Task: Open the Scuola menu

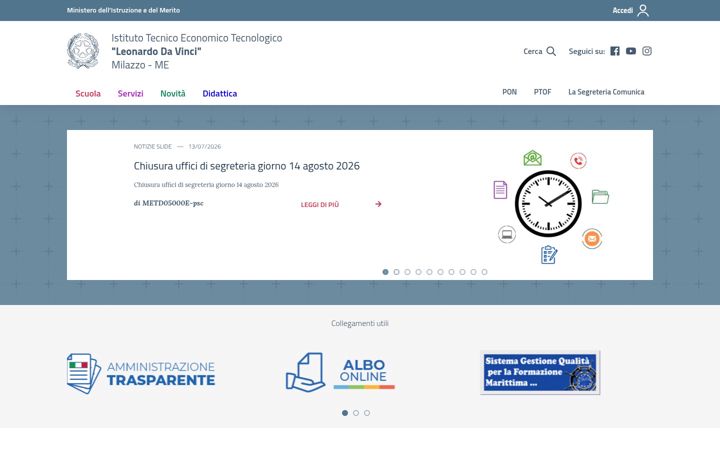Action: [x=88, y=93]
